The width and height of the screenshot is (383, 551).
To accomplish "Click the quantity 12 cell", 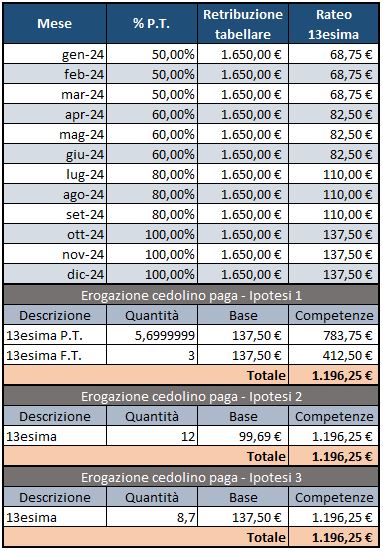I will click(152, 436).
